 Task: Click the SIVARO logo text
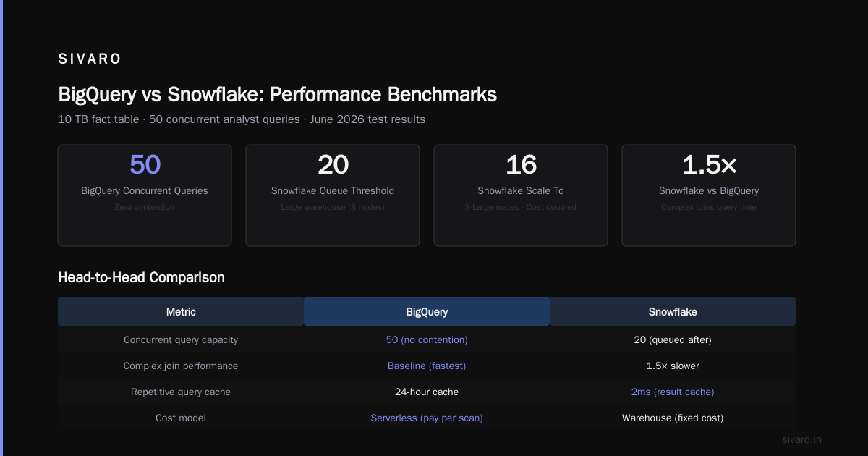coord(90,59)
